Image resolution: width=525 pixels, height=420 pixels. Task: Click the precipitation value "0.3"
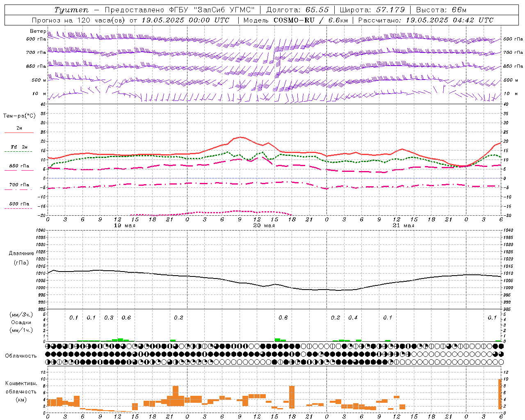pyautogui.click(x=109, y=318)
